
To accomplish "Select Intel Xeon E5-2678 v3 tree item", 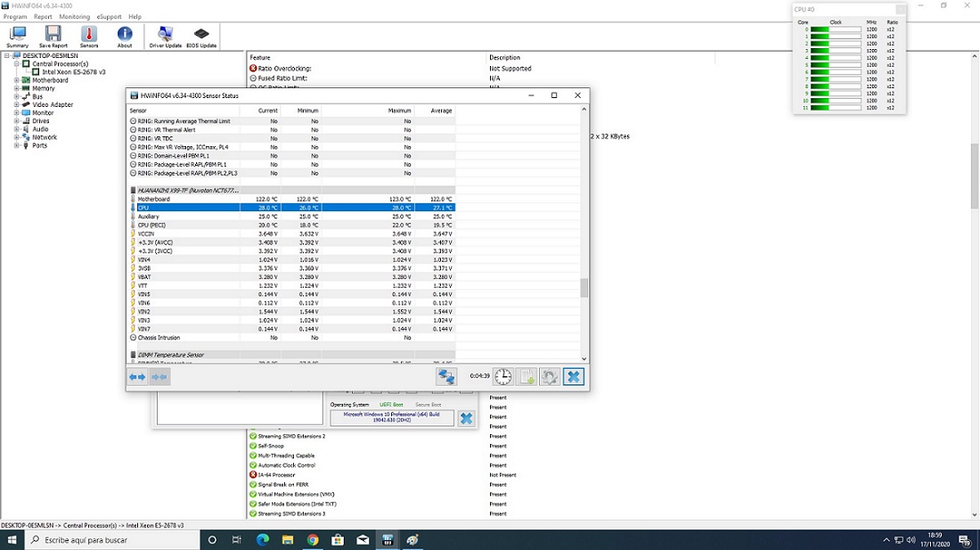I will [x=73, y=72].
